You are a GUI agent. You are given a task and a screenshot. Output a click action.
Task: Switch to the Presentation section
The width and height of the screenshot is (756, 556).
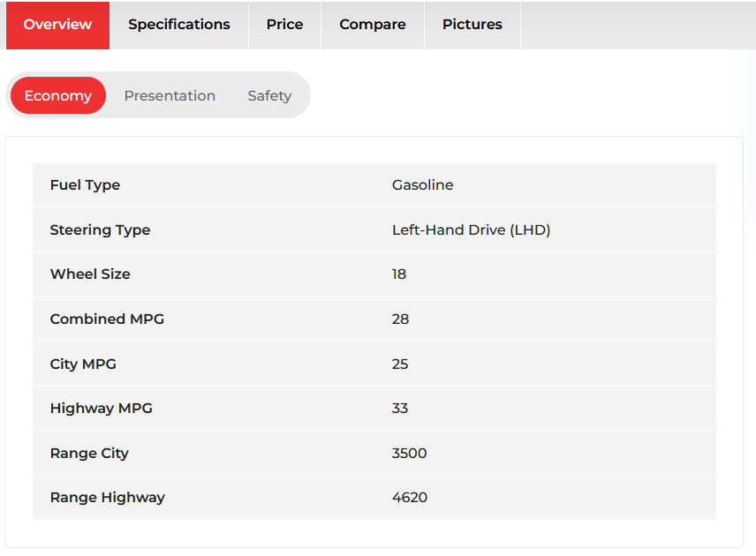[170, 96]
